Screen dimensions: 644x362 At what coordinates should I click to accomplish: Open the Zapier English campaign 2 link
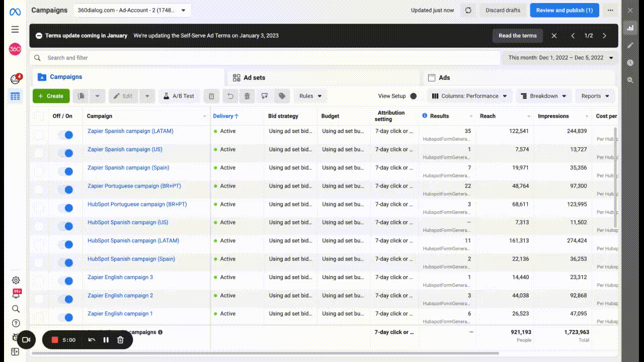click(120, 296)
